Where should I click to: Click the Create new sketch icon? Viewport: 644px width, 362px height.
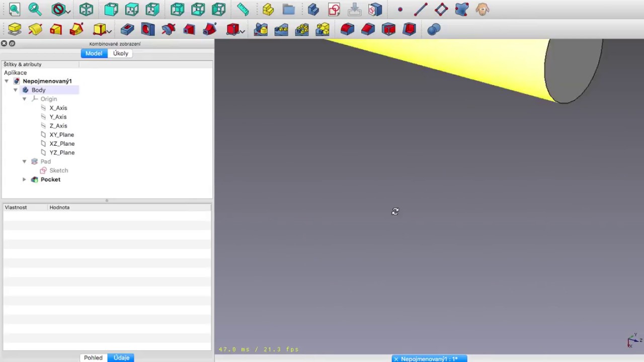[x=334, y=9]
